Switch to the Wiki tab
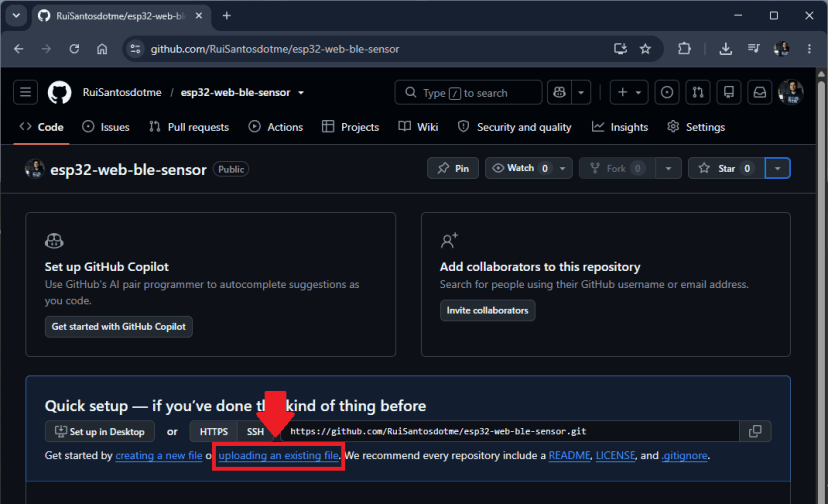 pyautogui.click(x=418, y=127)
